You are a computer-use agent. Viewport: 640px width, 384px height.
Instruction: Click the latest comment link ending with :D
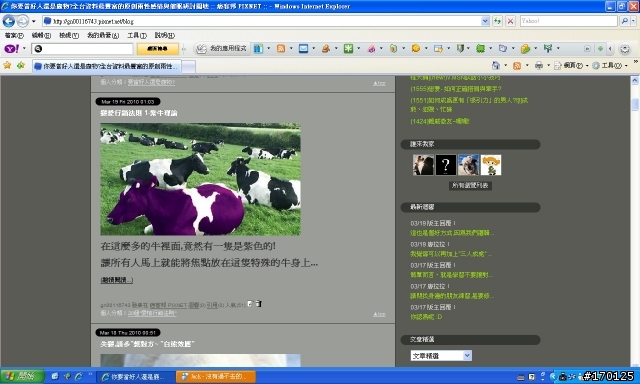tap(426, 317)
